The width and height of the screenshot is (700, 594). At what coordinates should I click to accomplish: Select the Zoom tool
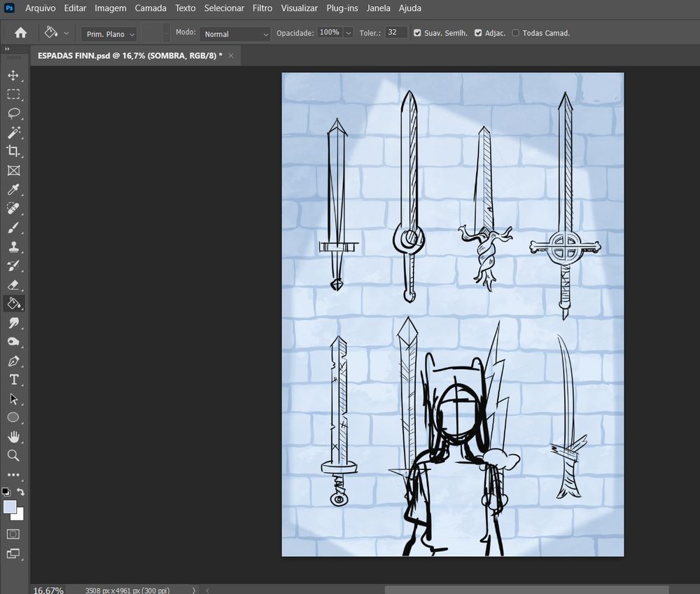click(x=13, y=455)
